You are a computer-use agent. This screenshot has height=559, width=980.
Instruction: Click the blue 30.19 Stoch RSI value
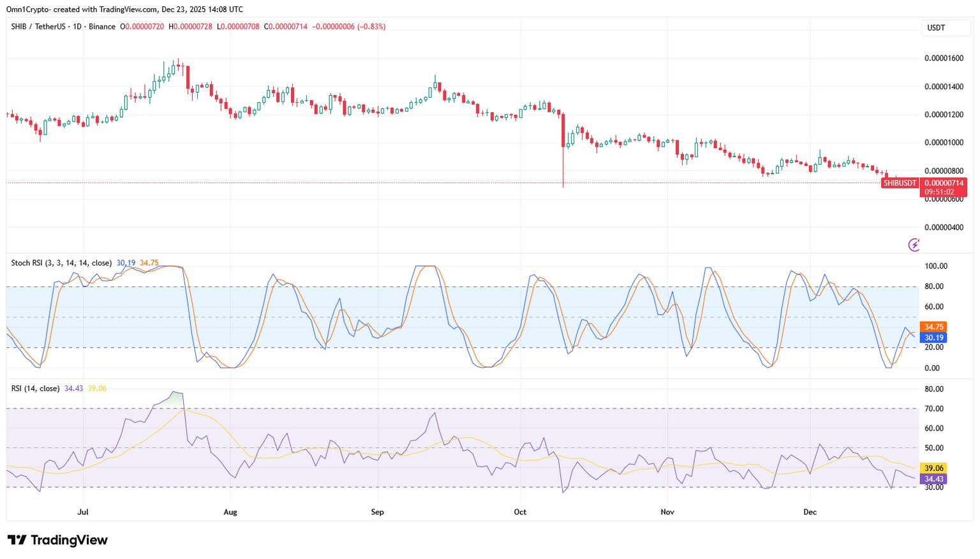[934, 337]
